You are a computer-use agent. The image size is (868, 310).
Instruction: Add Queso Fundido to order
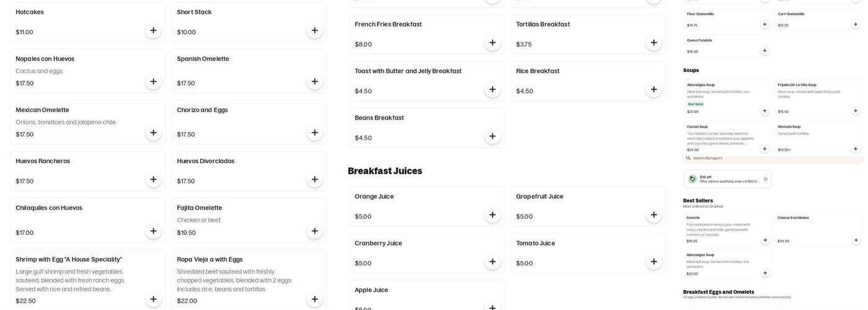[764, 51]
